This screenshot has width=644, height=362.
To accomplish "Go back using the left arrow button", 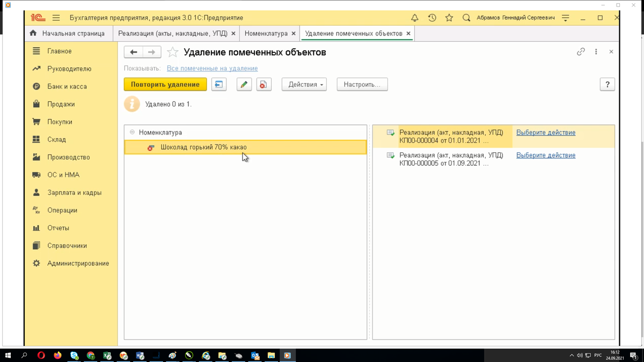I will coord(134,52).
